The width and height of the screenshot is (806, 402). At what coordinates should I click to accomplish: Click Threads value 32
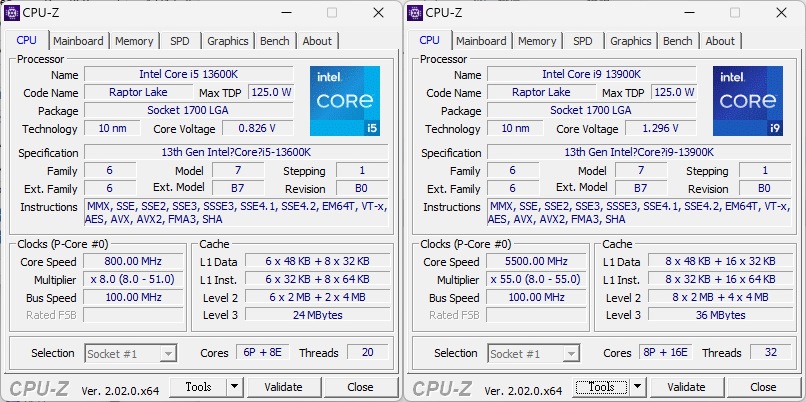point(771,352)
